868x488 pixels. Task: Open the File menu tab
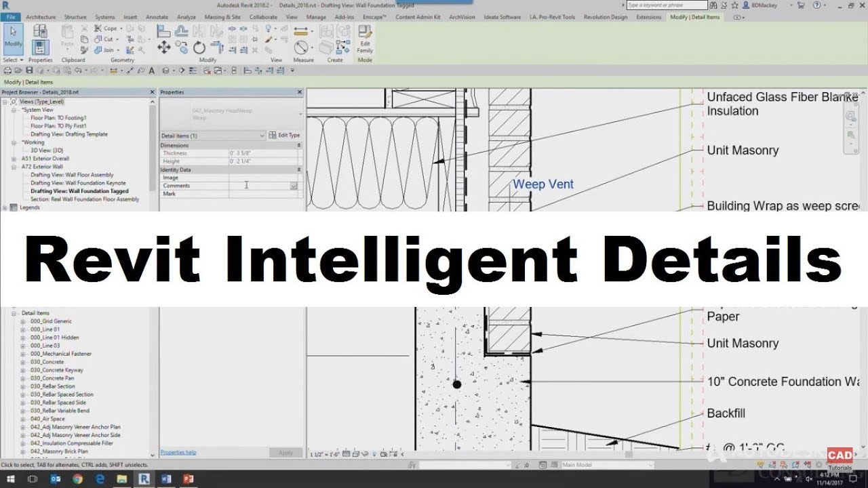click(x=11, y=17)
